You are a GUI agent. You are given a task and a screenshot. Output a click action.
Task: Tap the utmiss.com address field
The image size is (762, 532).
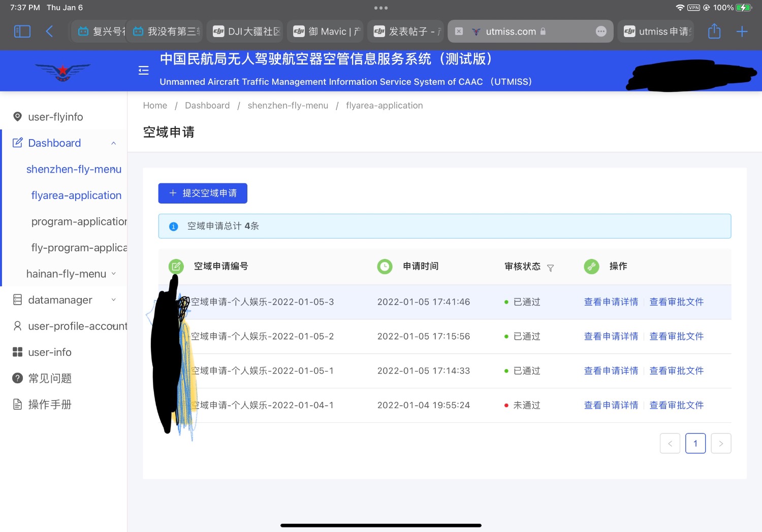click(x=530, y=31)
